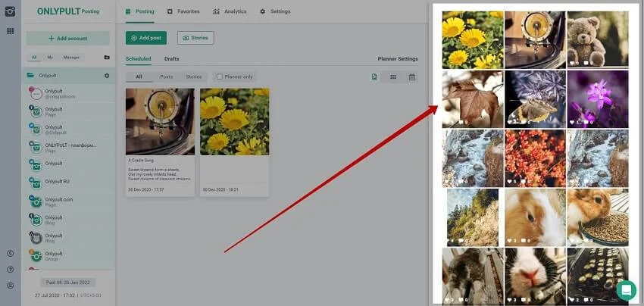The image size is (644, 306).
Task: Open the Analytics tab
Action: point(230,11)
